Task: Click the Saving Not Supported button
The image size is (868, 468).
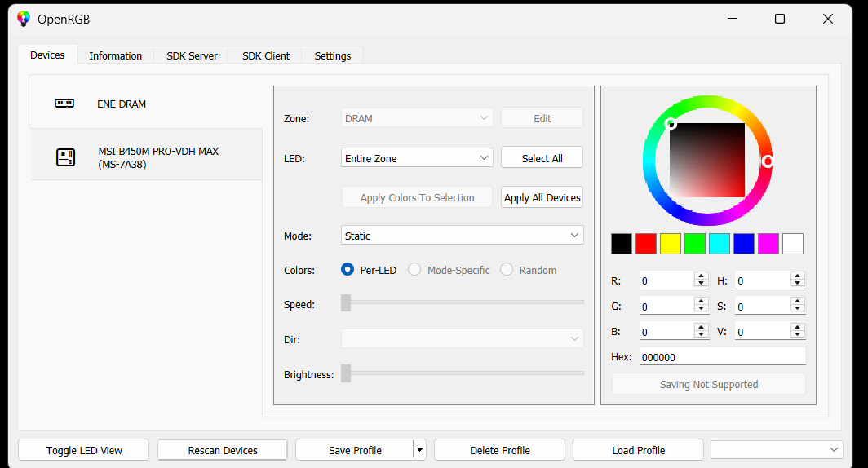Action: [x=709, y=384]
